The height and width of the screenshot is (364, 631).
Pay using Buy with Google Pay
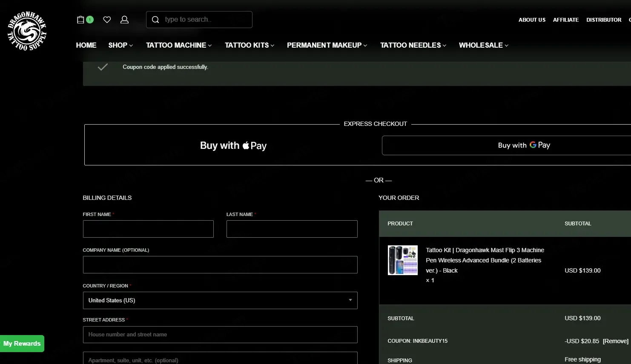pyautogui.click(x=507, y=145)
